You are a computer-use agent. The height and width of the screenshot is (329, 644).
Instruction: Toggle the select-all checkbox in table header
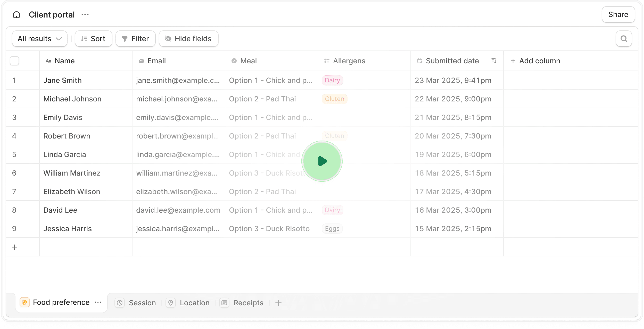click(14, 61)
